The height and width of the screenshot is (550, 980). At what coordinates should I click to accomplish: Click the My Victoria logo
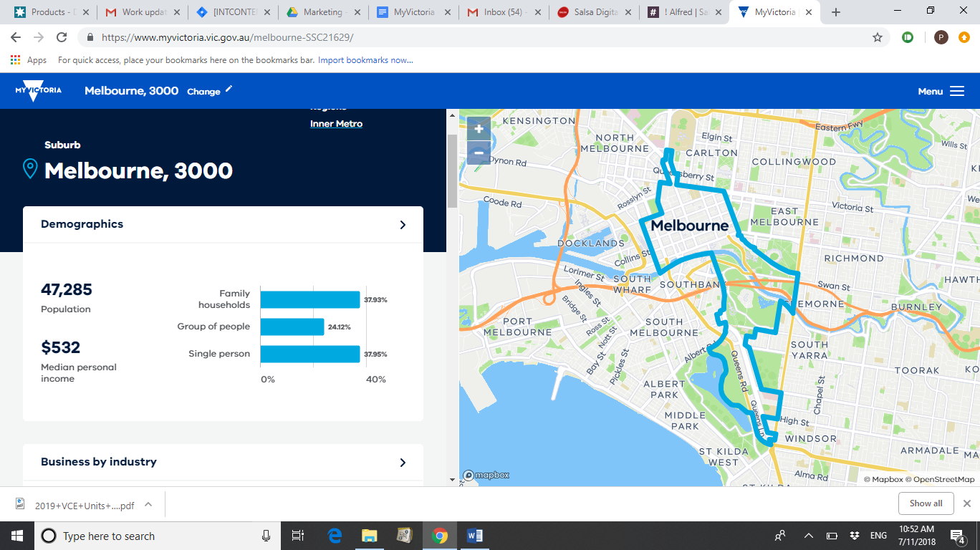tap(38, 91)
